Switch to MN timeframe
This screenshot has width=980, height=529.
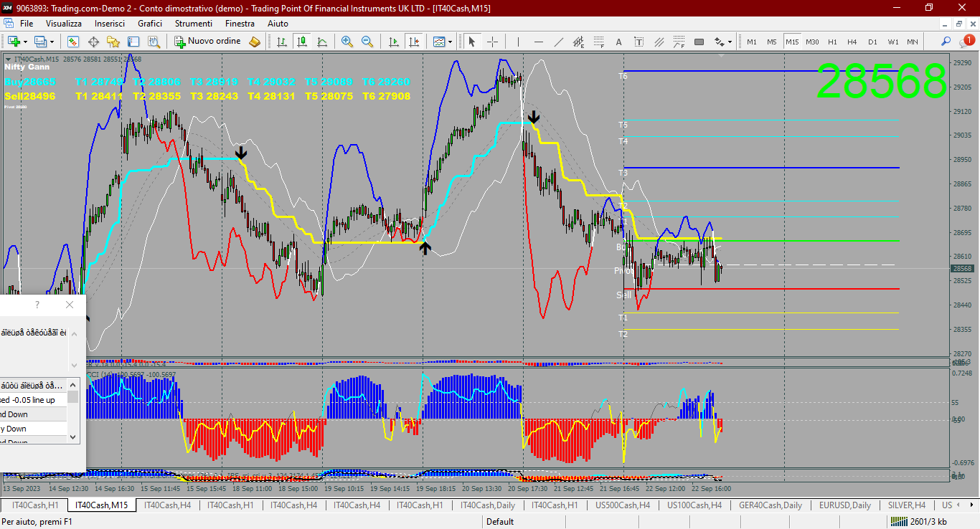tap(912, 42)
